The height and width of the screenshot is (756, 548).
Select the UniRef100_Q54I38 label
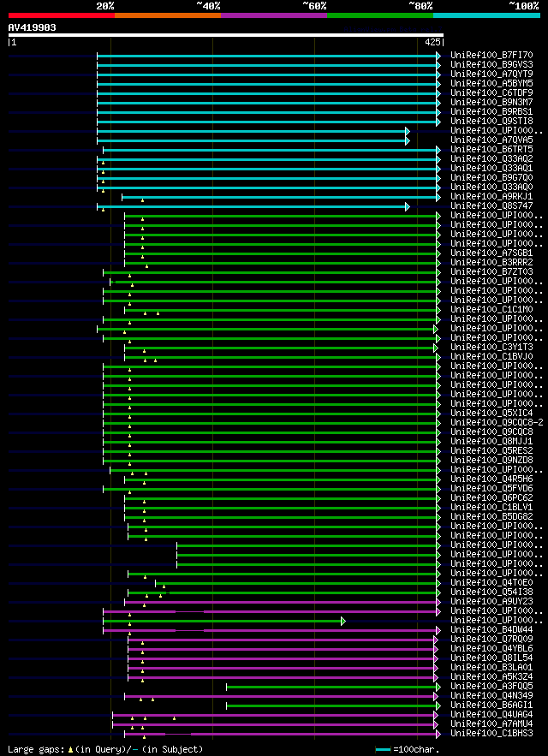point(491,592)
